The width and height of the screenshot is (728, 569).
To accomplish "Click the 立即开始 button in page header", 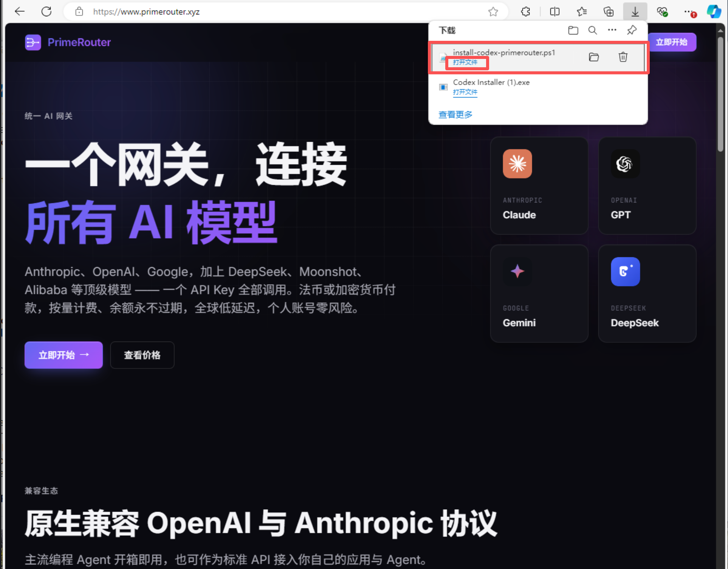I will [672, 42].
